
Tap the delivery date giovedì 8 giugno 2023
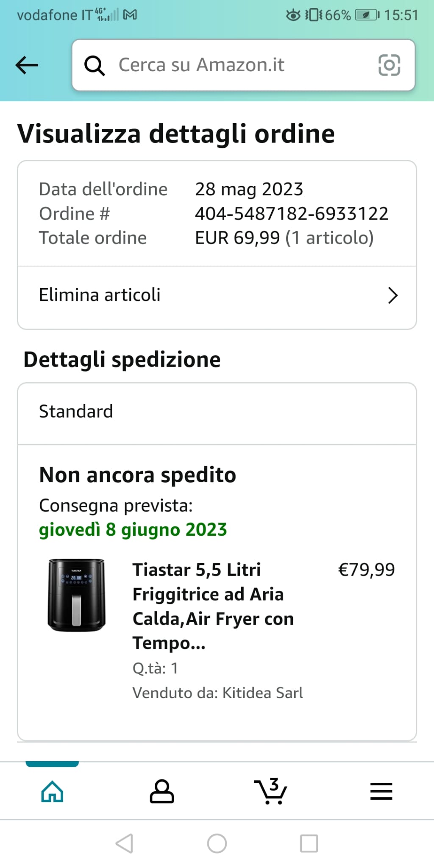pos(133,530)
